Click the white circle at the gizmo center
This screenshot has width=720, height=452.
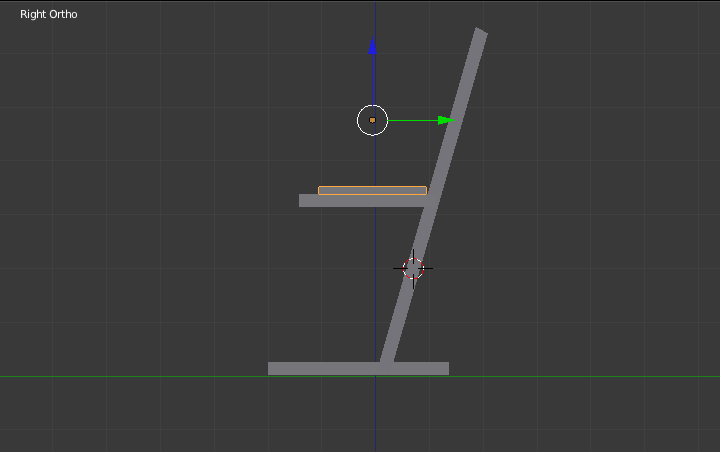(372, 120)
